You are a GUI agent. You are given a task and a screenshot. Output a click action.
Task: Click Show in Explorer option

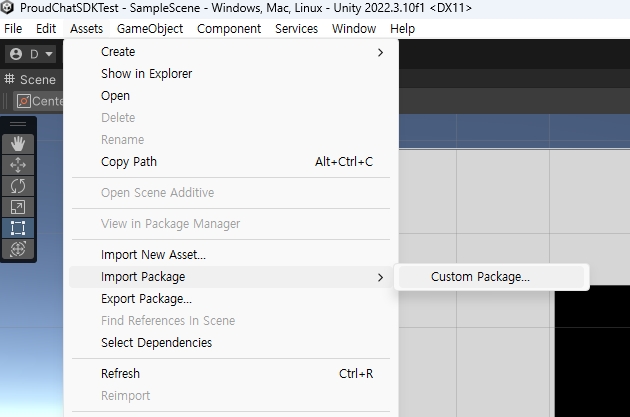[146, 74]
